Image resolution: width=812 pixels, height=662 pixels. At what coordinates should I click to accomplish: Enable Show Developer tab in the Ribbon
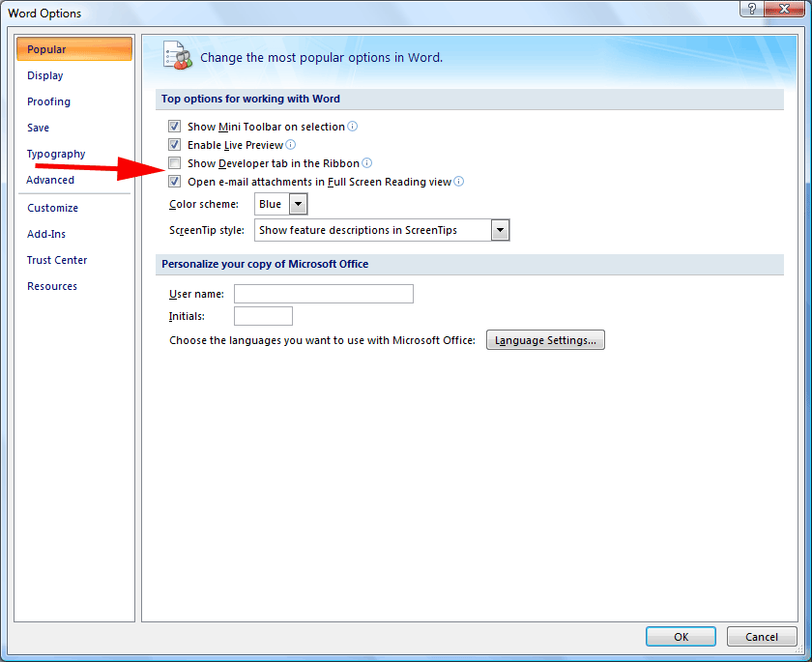[175, 163]
